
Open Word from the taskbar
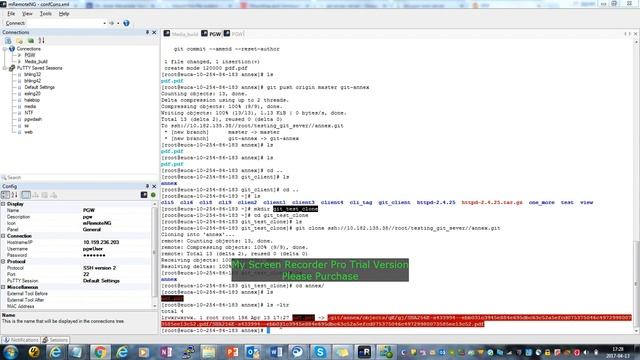[276, 352]
